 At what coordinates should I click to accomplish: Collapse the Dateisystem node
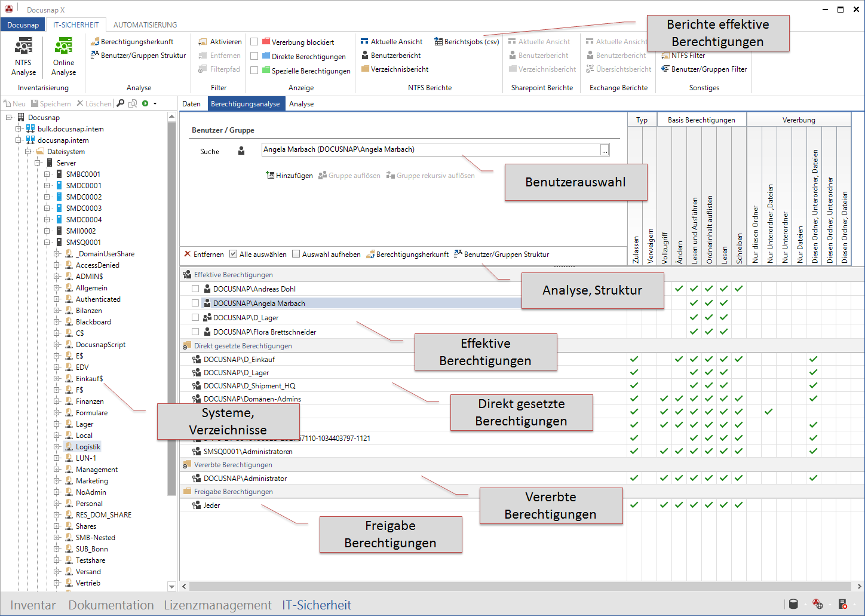click(28, 151)
